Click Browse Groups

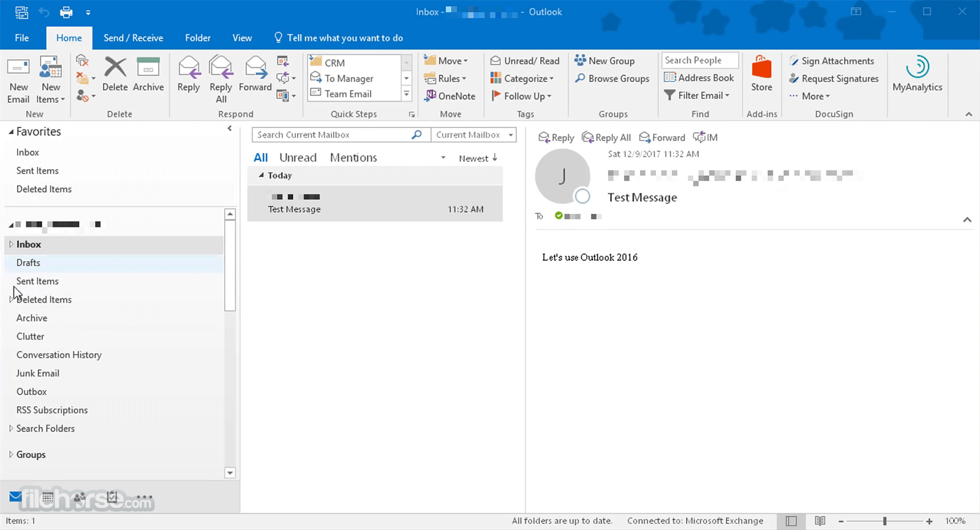click(612, 78)
